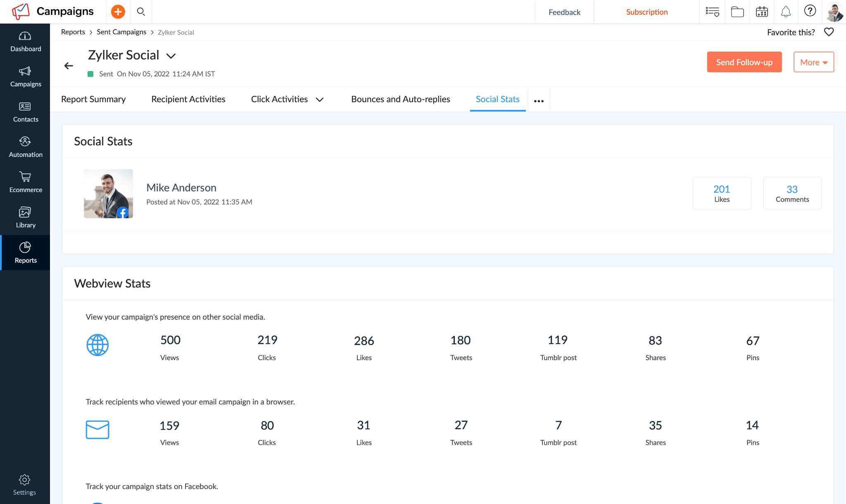846x504 pixels.
Task: Click the Send Follow-up button
Action: (x=744, y=62)
